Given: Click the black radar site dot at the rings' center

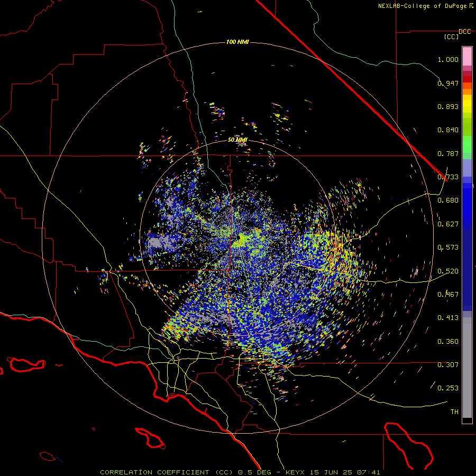Looking at the screenshot, I should [x=239, y=237].
